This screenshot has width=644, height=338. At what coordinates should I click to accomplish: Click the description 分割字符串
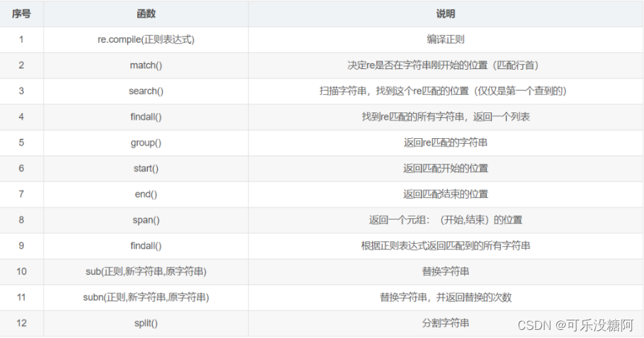(x=445, y=323)
